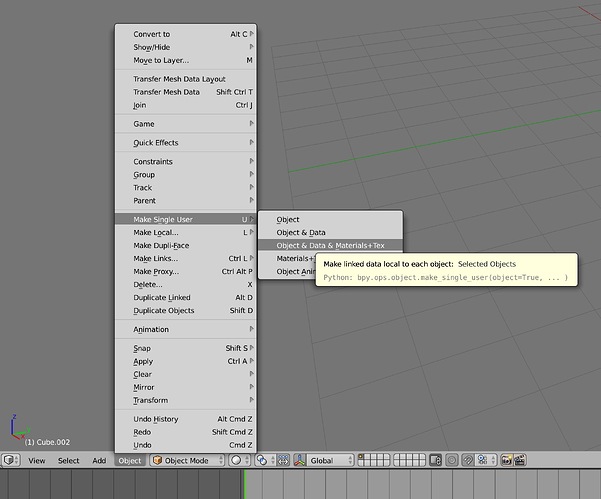Select Join menu item
Image resolution: width=601 pixels, height=499 pixels.
point(186,105)
